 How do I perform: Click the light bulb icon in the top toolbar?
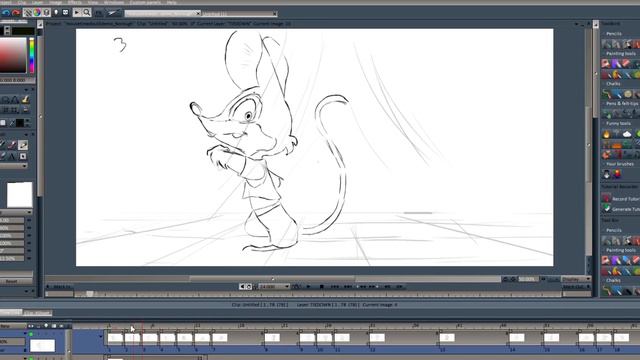point(56,13)
